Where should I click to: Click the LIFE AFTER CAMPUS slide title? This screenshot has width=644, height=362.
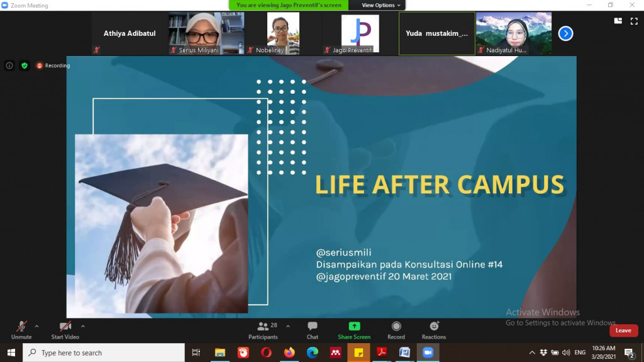440,184
